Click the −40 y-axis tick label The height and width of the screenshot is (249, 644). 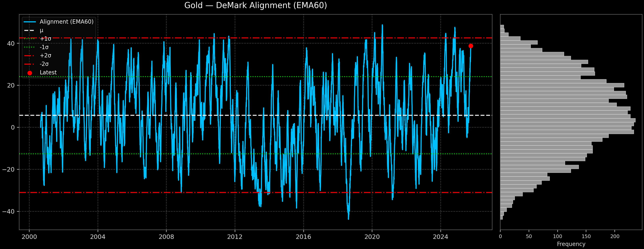[8, 212]
